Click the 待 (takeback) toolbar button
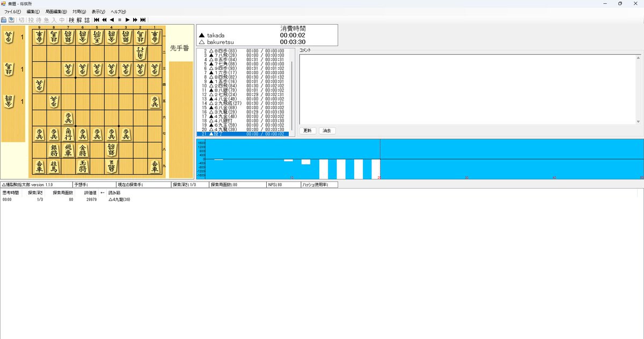 (39, 20)
